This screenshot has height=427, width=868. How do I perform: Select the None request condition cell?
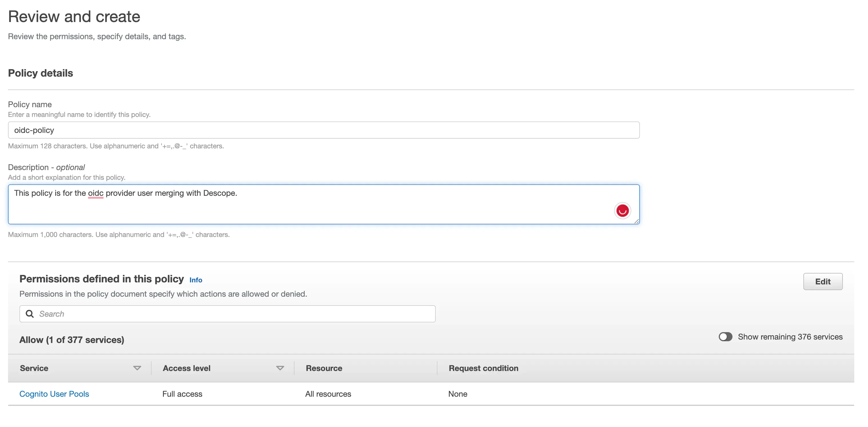pyautogui.click(x=457, y=394)
